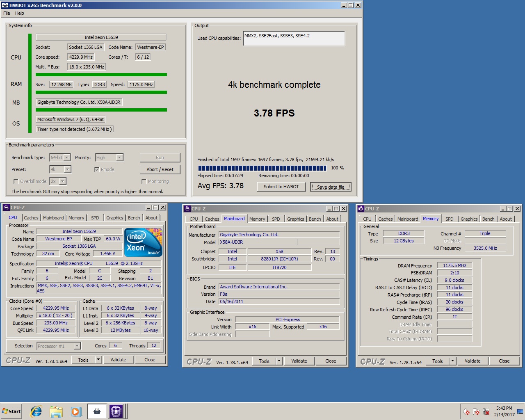Viewport: 525px width, 420px height.
Task: Enable the Overkill mode checkbox
Action: pyautogui.click(x=16, y=181)
